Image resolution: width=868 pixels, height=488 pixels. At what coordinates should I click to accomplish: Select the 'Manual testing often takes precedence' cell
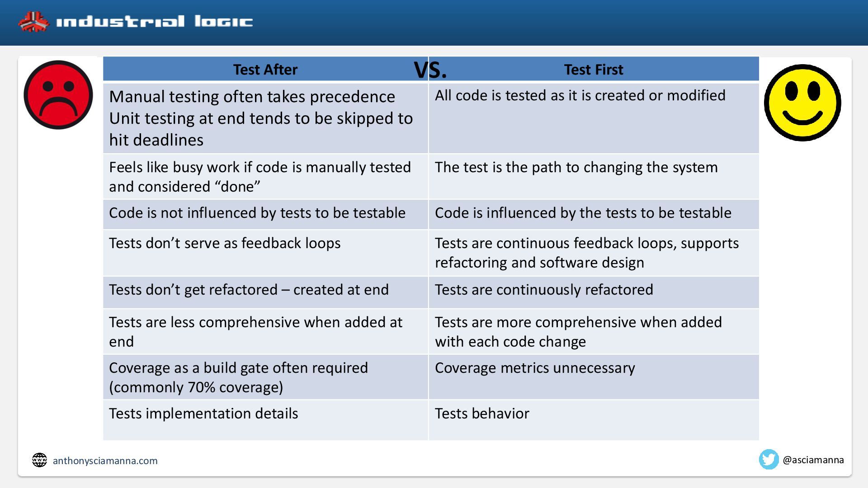click(265, 118)
